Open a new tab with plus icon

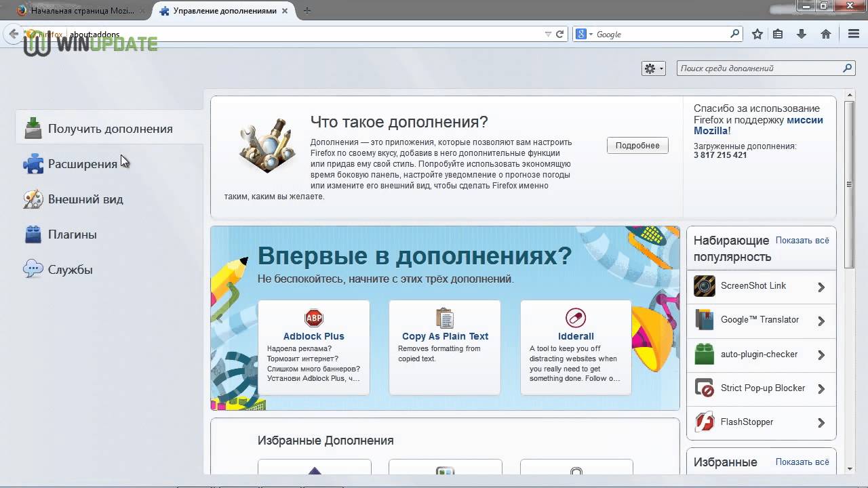[307, 11]
